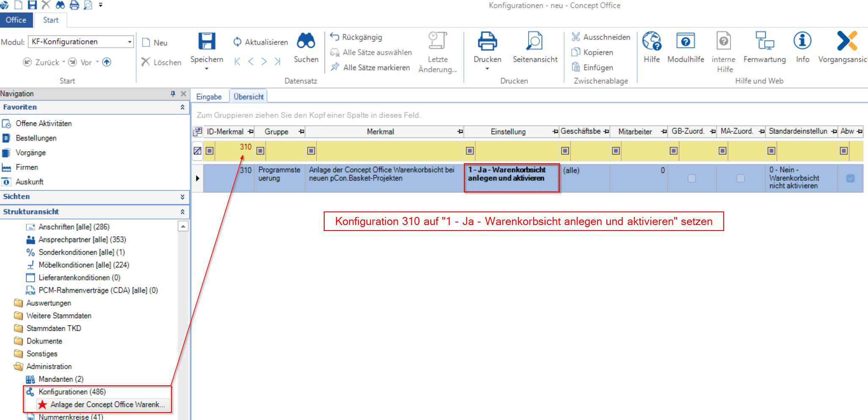The width and height of the screenshot is (868, 420).
Task: Click Alle Sätze markieren
Action: (370, 67)
